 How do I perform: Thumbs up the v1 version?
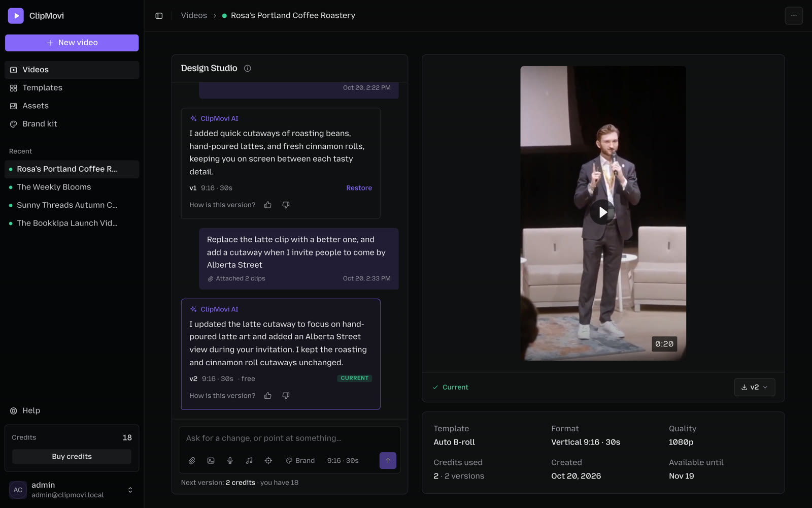(x=268, y=205)
